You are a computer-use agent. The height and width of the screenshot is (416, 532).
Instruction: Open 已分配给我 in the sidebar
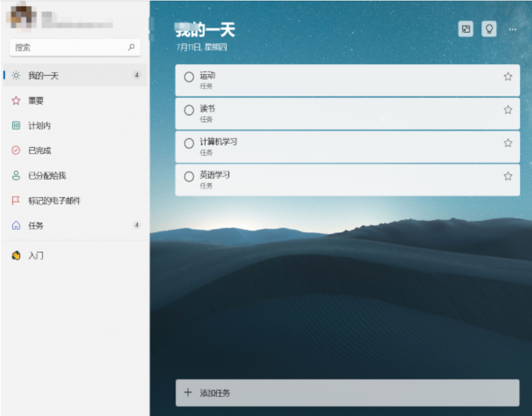coord(47,175)
